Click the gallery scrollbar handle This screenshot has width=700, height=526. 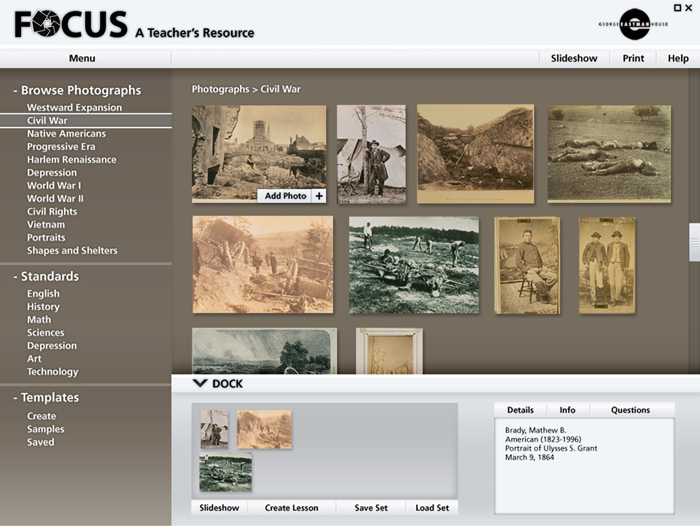pyautogui.click(x=695, y=242)
